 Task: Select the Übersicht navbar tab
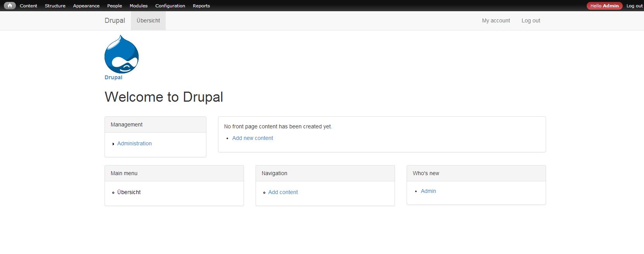coord(148,20)
